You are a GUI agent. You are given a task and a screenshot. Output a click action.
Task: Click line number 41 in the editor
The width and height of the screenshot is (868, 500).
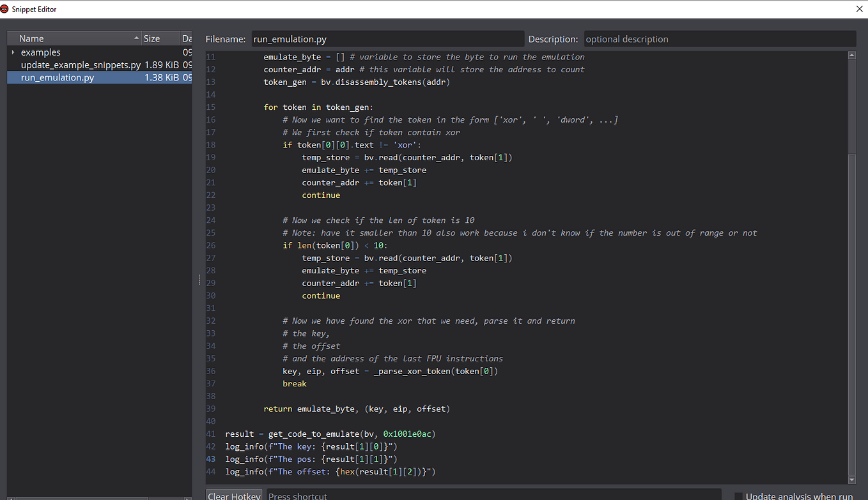coord(211,434)
